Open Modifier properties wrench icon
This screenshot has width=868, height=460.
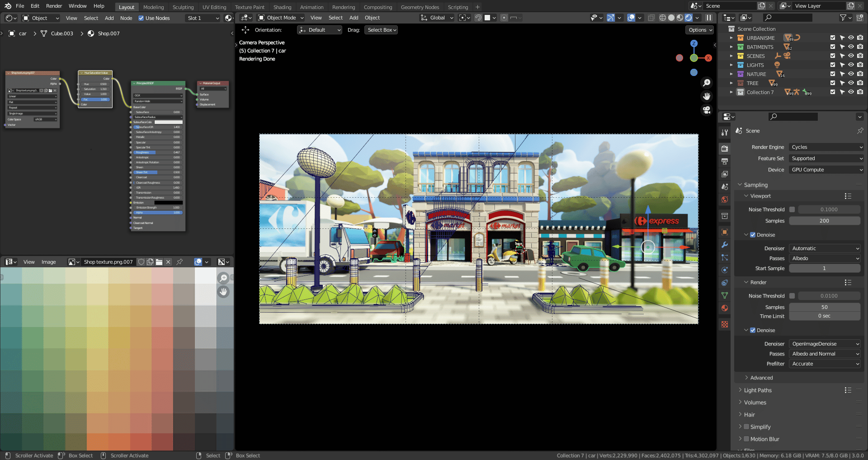725,245
